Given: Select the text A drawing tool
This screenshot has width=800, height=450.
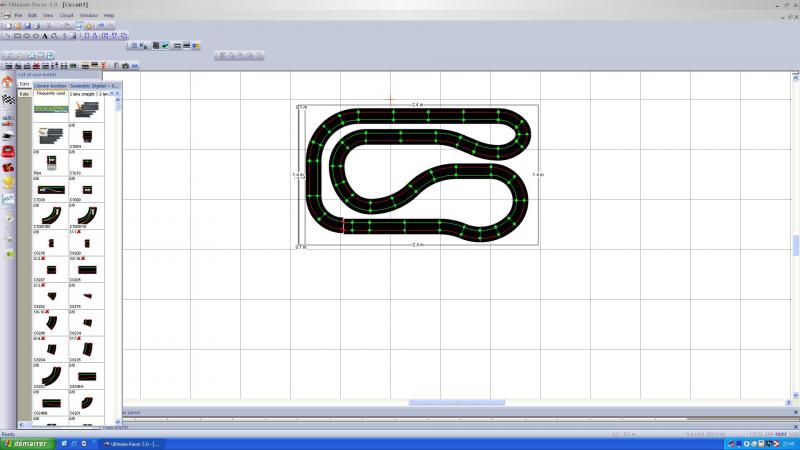Looking at the screenshot, I should (x=45, y=35).
